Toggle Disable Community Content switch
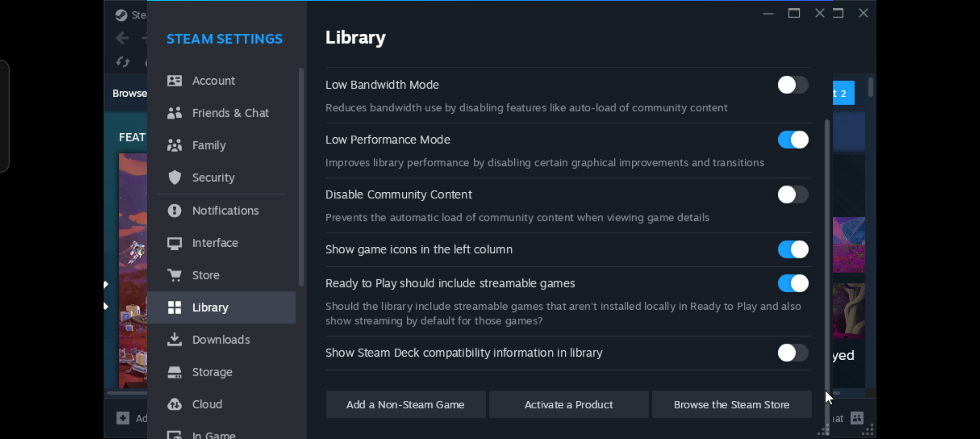The width and height of the screenshot is (980, 439). (x=793, y=195)
